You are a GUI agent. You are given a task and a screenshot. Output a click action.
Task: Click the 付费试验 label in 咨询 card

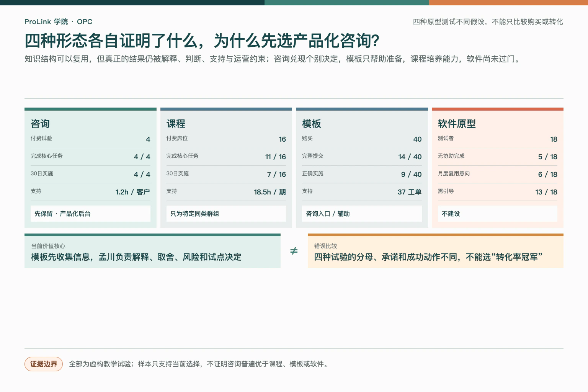[x=41, y=138]
